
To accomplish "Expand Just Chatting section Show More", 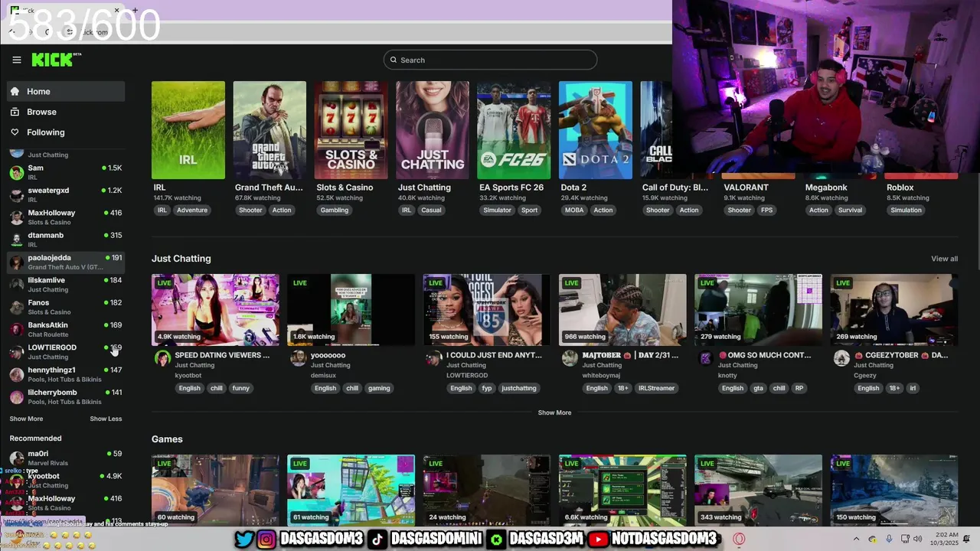I will [554, 412].
